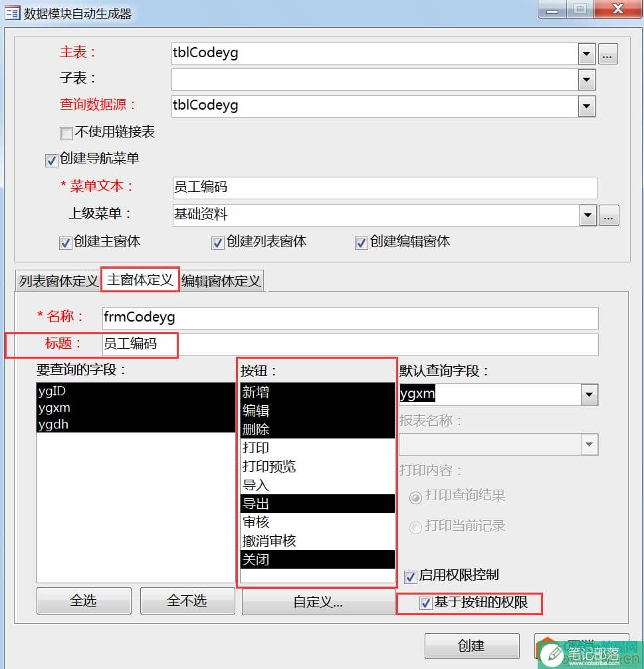Toggle 不使用链接表 checkbox
This screenshot has height=669, width=644.
[66, 133]
